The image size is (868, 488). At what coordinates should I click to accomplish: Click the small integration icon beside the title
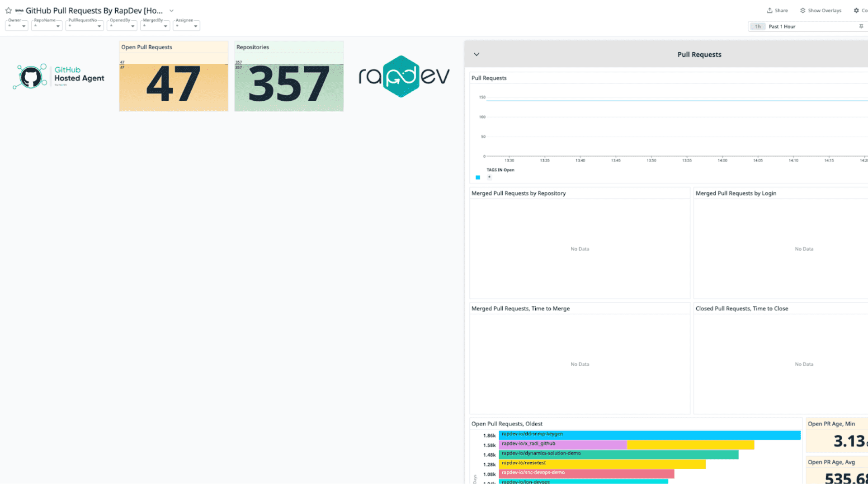tap(19, 10)
